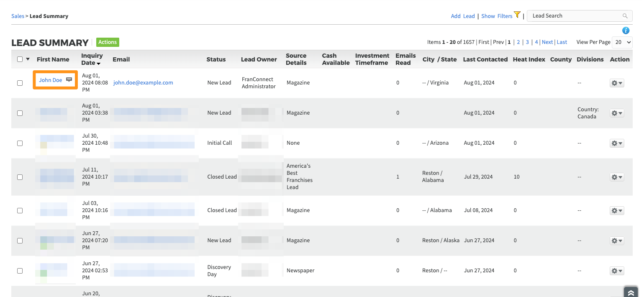Sort by Last Contacted column header

click(x=485, y=59)
